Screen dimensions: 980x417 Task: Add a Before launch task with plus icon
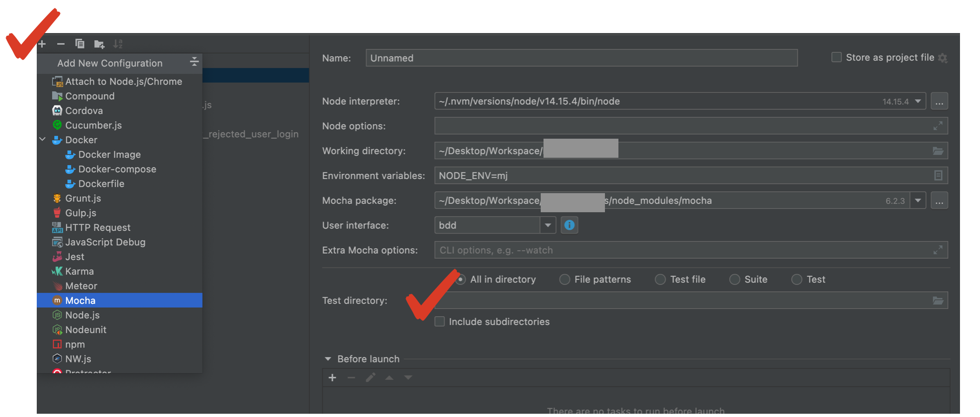pyautogui.click(x=332, y=377)
